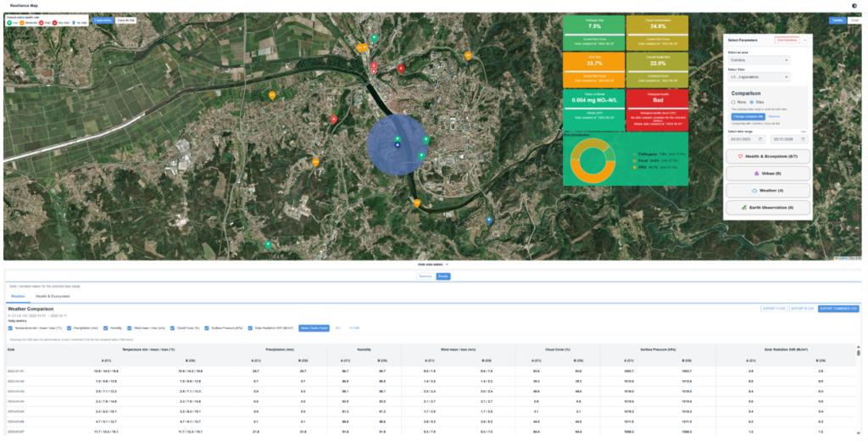Open end date calendar icon
The image size is (868, 441).
pos(804,140)
